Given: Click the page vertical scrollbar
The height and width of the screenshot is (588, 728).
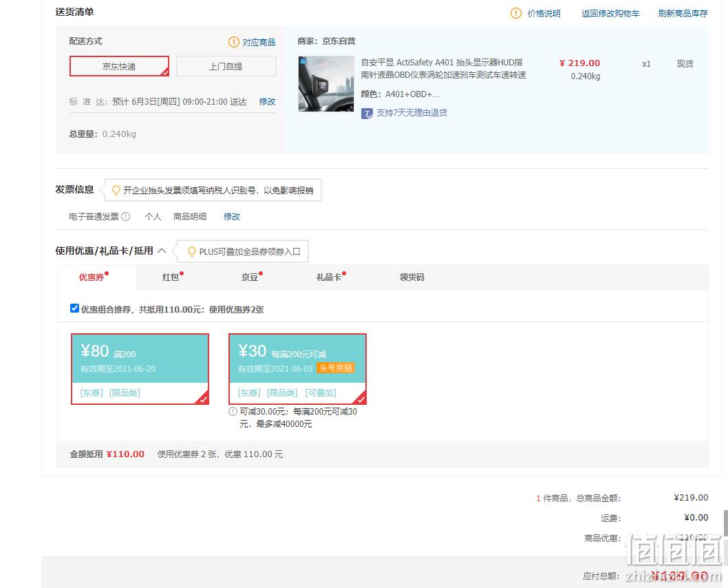Looking at the screenshot, I should [726, 523].
